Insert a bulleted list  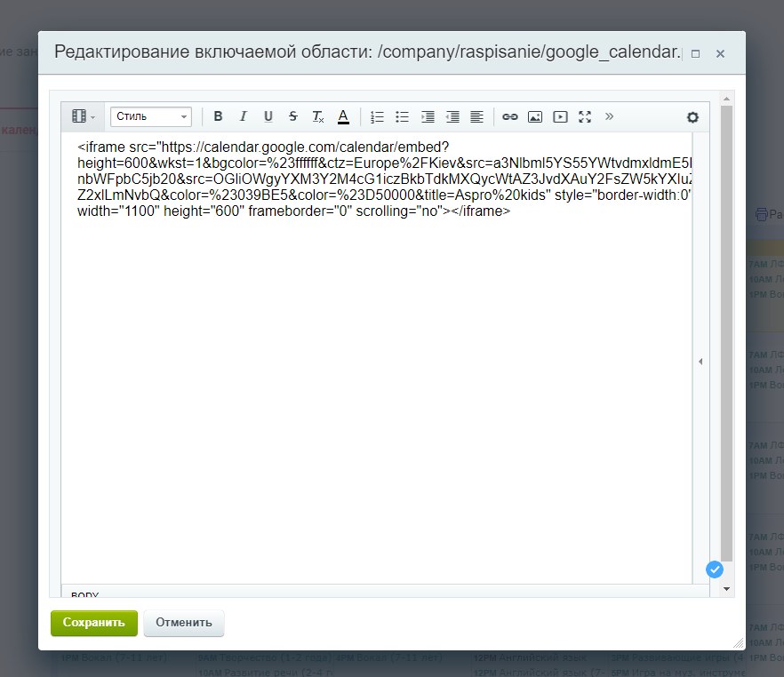pyautogui.click(x=402, y=116)
